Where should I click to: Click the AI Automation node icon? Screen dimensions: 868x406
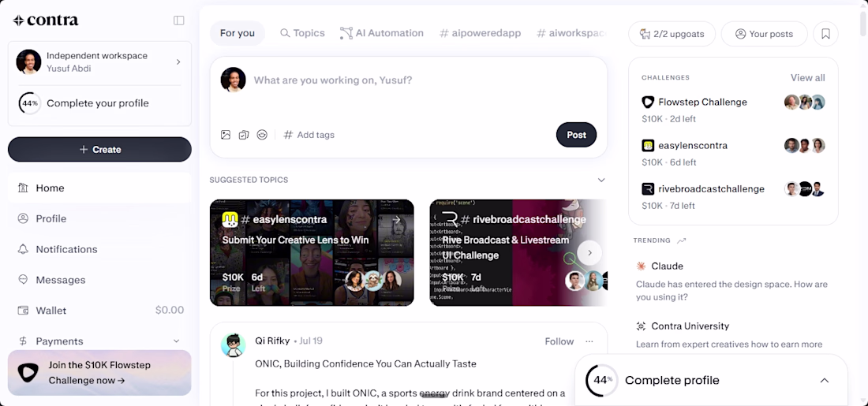tap(346, 33)
